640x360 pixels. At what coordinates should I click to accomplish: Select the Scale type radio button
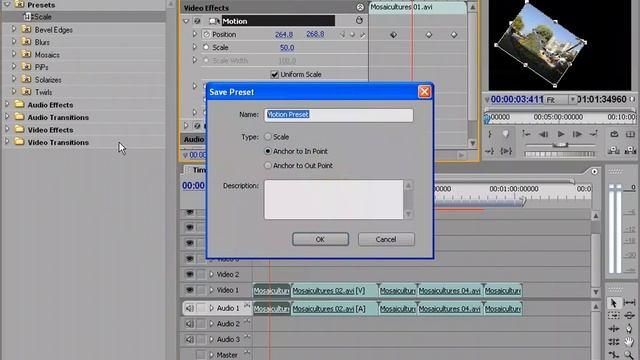(268, 137)
